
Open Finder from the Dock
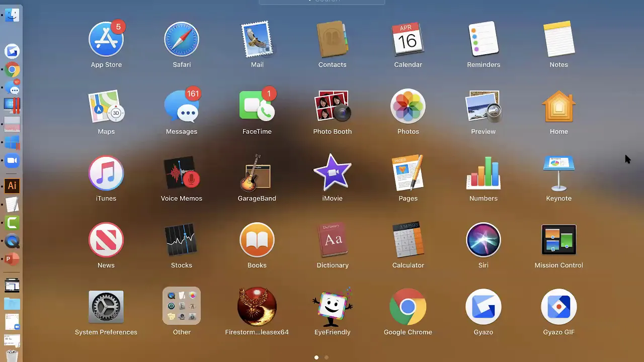[12, 15]
